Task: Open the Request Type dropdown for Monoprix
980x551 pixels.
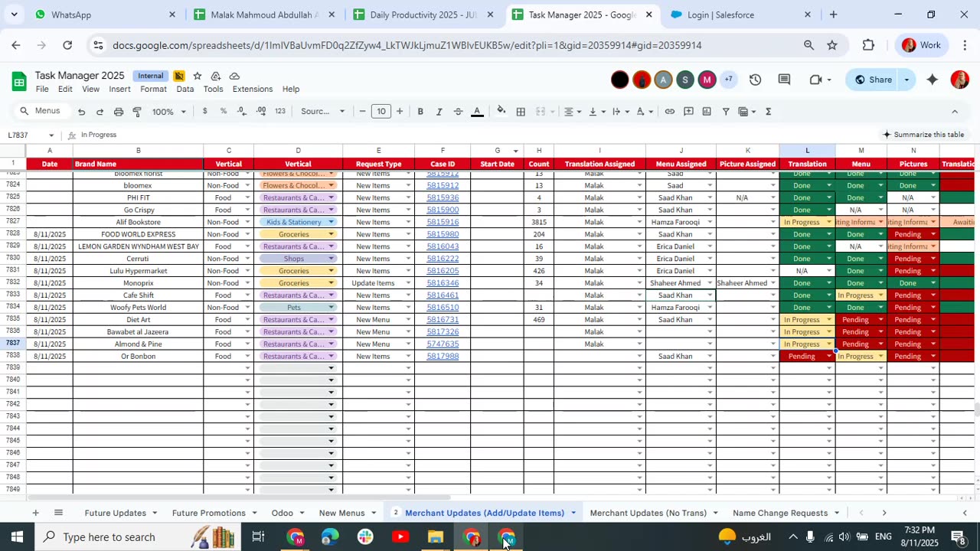Action: (x=408, y=283)
